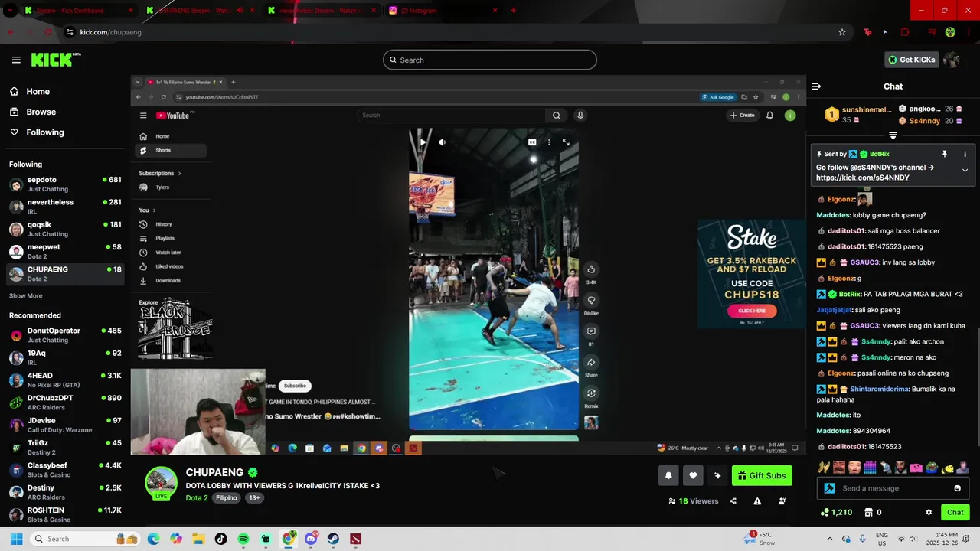Click the Filipino language tag
Screen dimensions: 980x551
click(x=227, y=498)
